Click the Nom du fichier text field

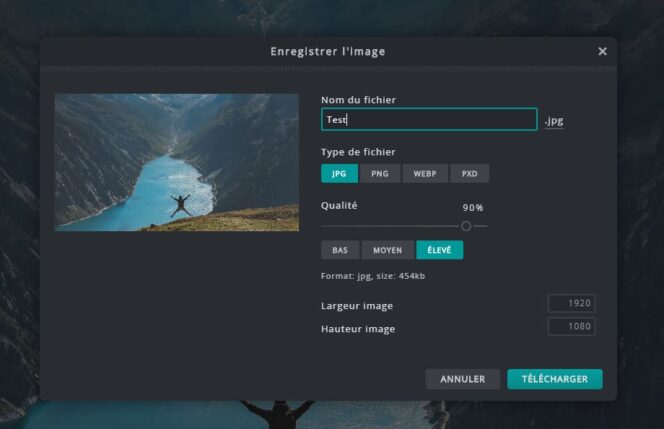coord(429,119)
